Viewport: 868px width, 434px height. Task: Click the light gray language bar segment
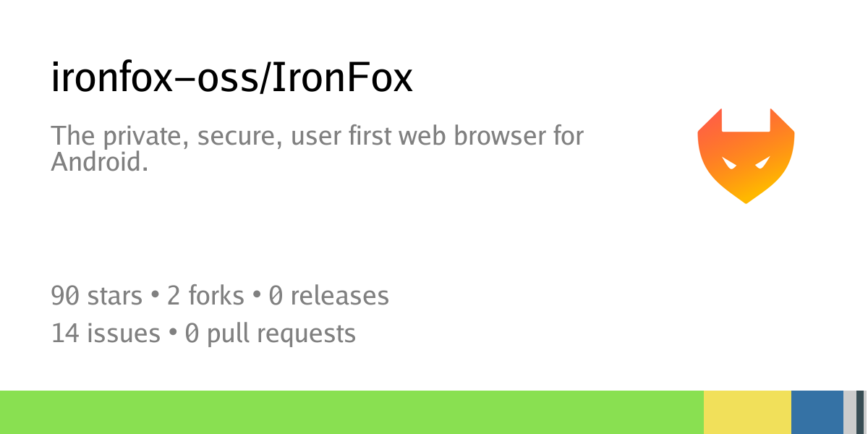850,412
